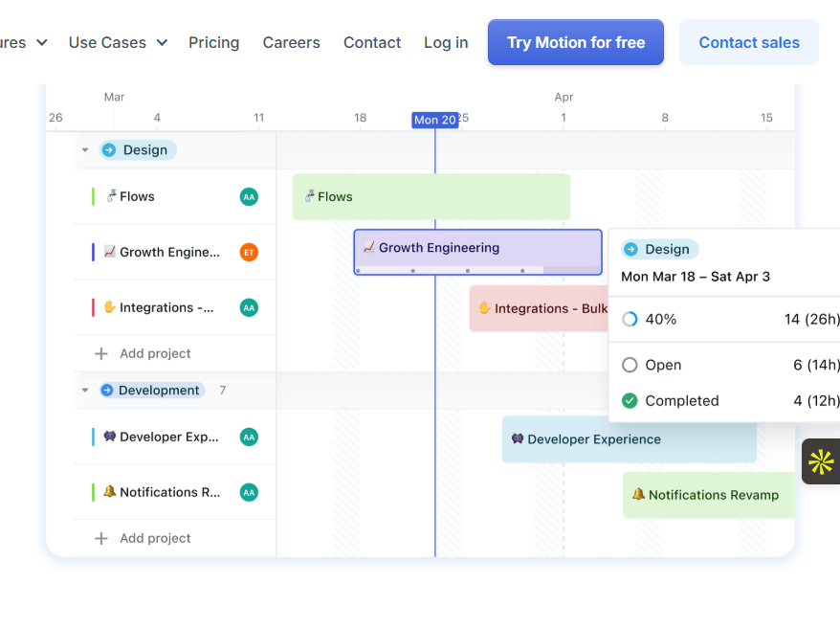Click the 14 (26h) total value
Viewport: 840px width, 628px height.
[811, 320]
